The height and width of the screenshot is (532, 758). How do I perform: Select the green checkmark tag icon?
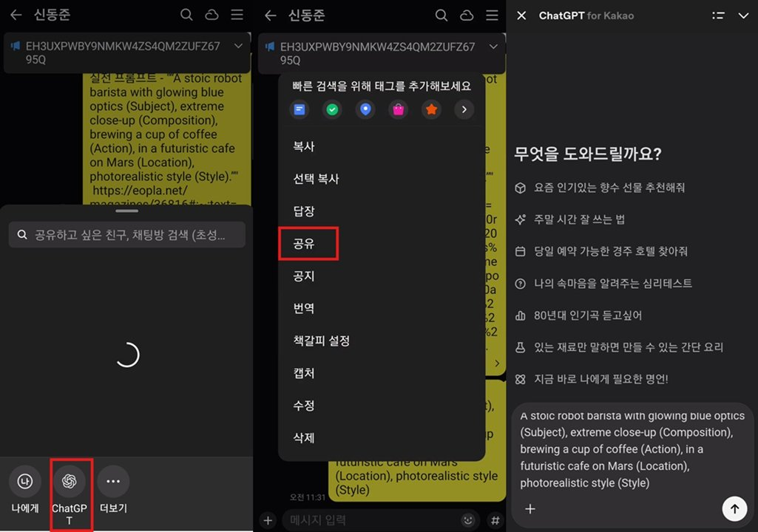[x=332, y=109]
